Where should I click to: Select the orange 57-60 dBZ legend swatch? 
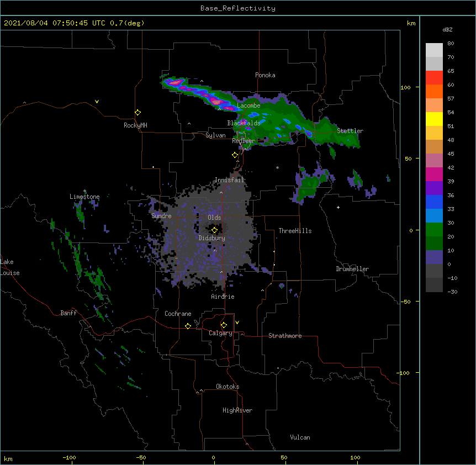pos(434,91)
